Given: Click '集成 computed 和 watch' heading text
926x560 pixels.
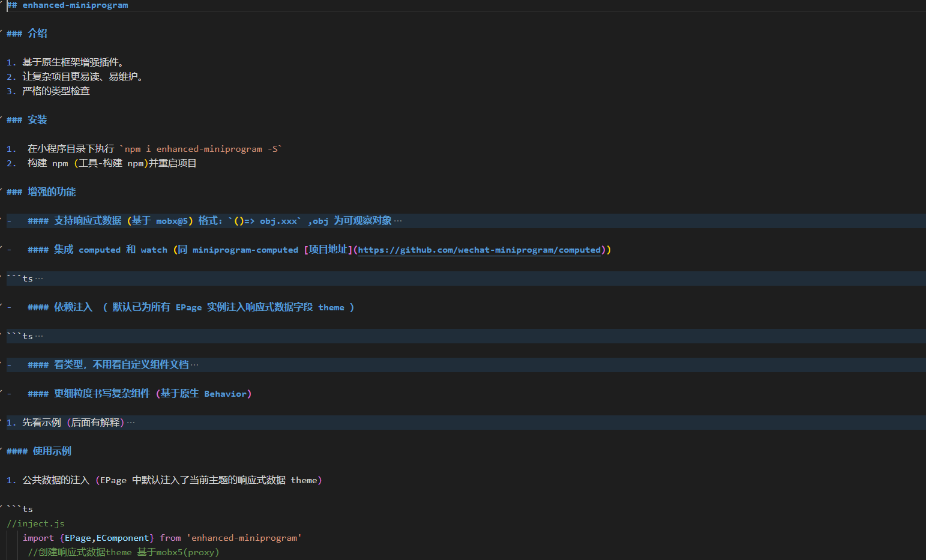Looking at the screenshot, I should pyautogui.click(x=110, y=250).
